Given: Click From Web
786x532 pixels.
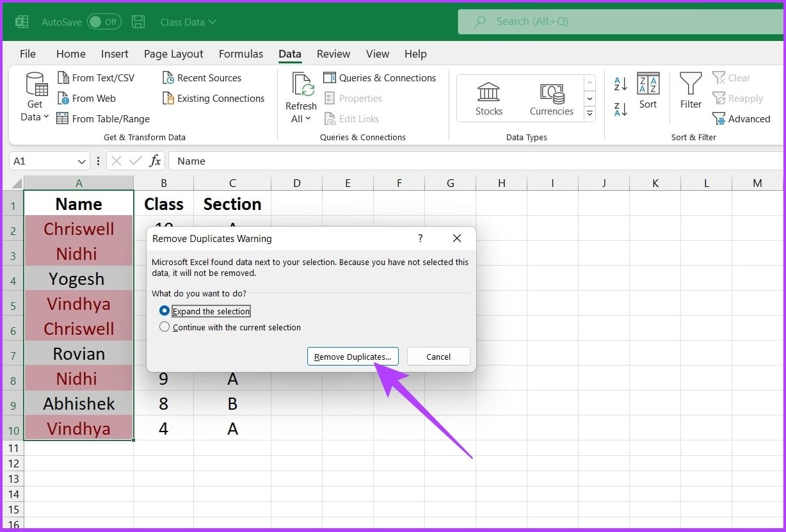Looking at the screenshot, I should pos(86,99).
